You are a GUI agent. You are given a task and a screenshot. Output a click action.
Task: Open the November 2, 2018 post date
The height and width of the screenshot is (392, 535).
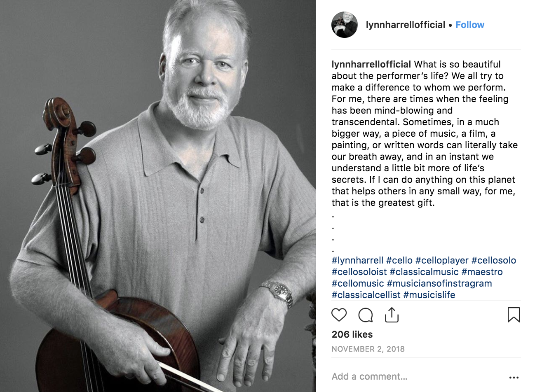pos(368,349)
